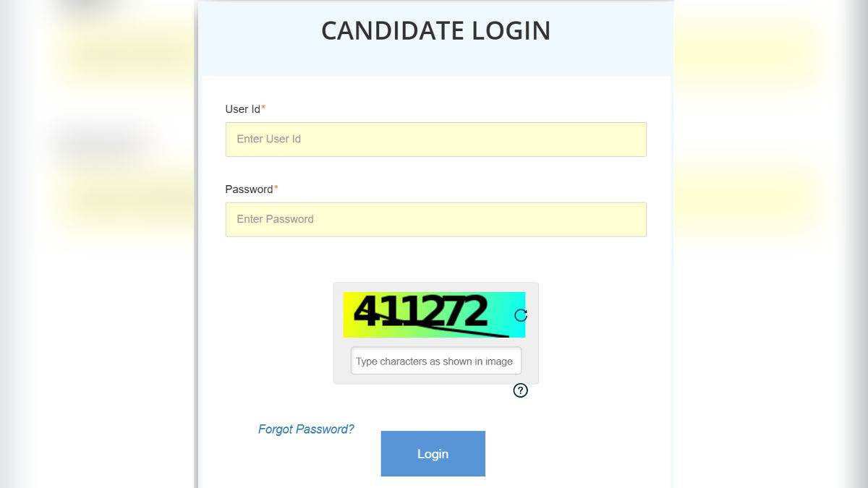The height and width of the screenshot is (488, 868).
Task: Focus the Enter User Id field
Action: point(435,139)
